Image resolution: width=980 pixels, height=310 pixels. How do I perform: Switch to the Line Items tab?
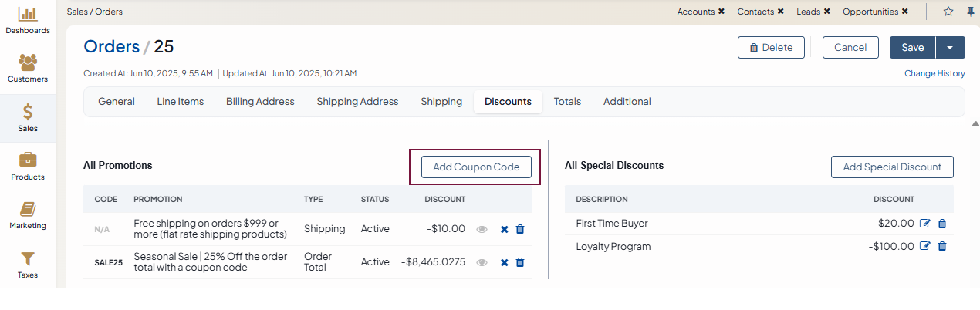click(x=181, y=102)
